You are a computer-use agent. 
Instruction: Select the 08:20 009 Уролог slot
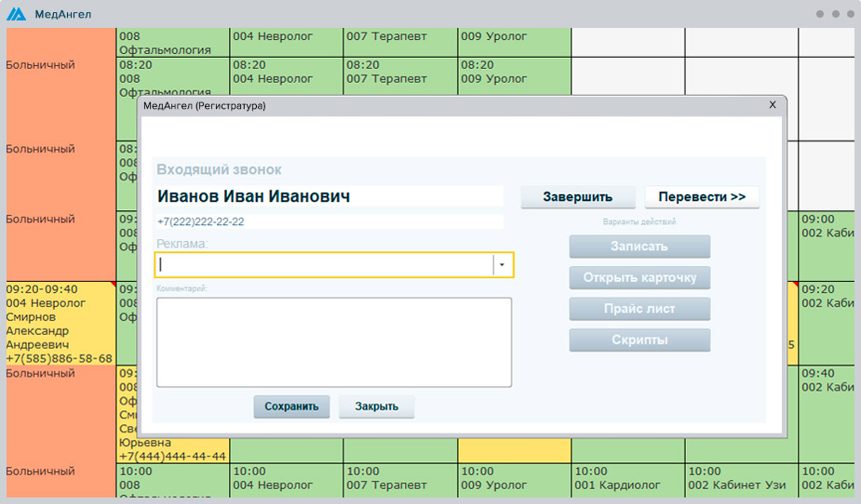[513, 73]
